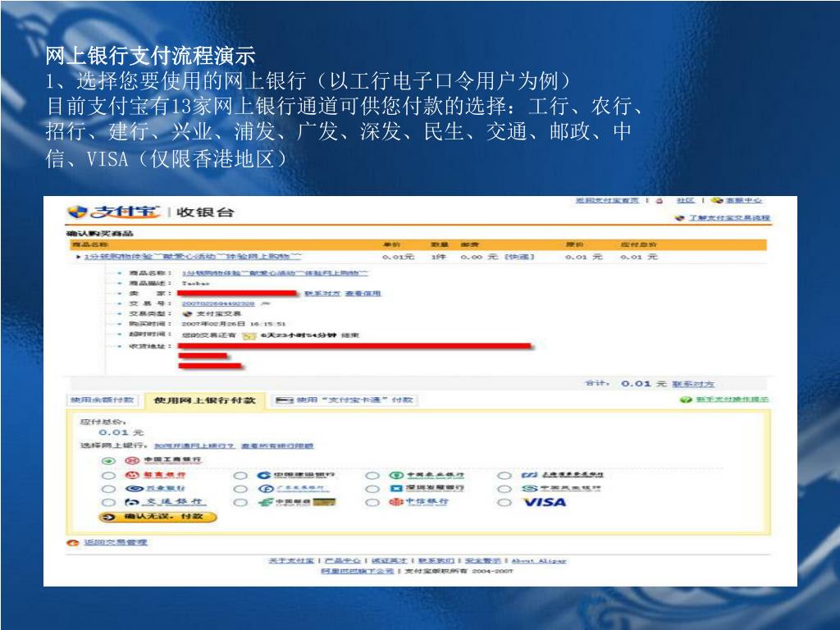
Task: Select the 兴业银行 radio button
Action: [108, 489]
